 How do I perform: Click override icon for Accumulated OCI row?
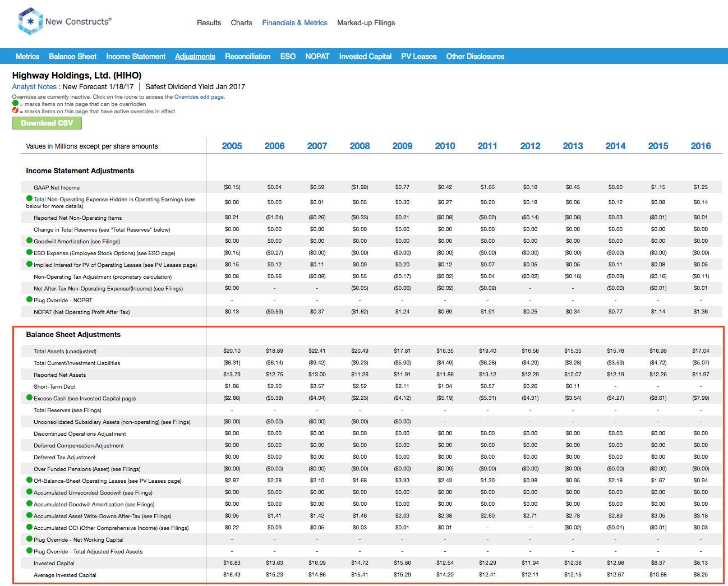(x=30, y=527)
